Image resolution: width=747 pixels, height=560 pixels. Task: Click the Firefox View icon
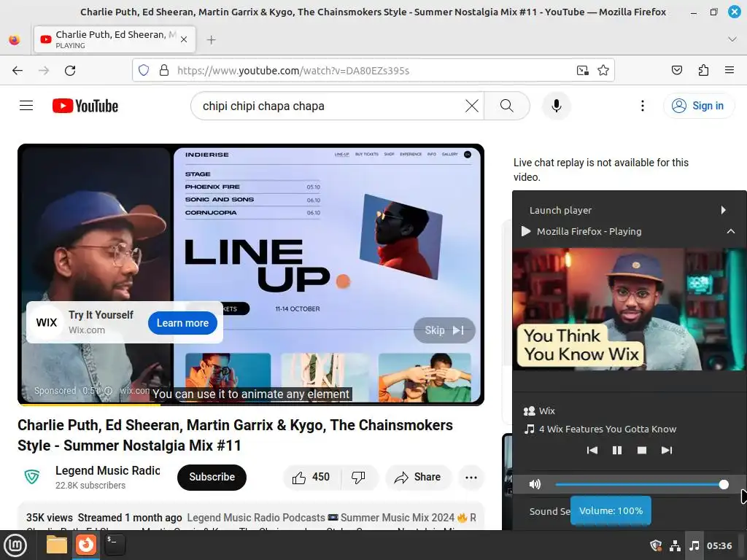click(x=15, y=39)
